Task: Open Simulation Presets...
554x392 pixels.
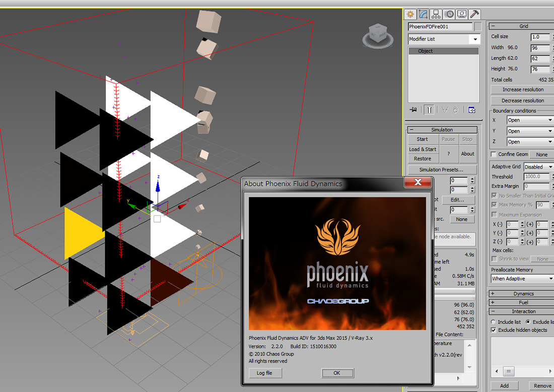Action: pos(442,170)
